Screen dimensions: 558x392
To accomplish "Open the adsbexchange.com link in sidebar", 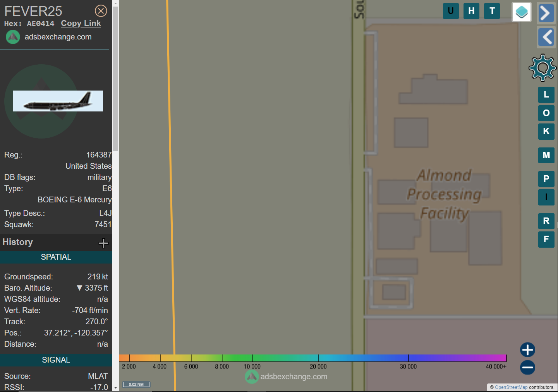I will point(58,37).
